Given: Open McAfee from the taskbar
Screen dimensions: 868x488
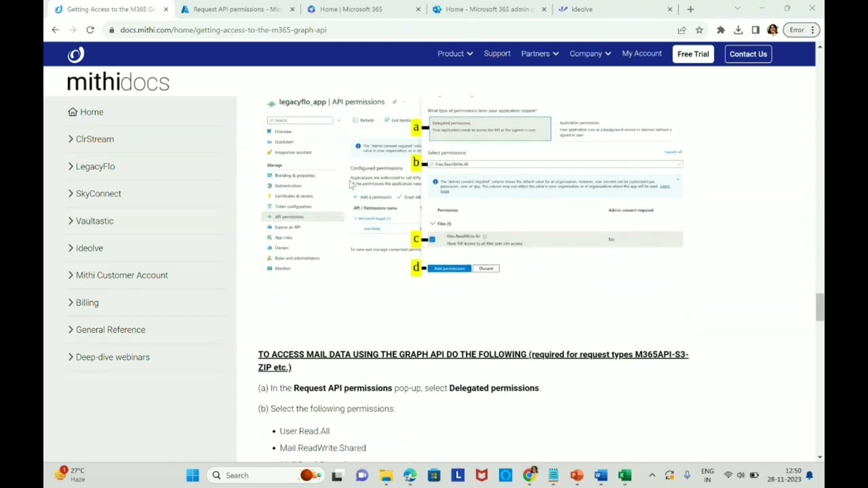Looking at the screenshot, I should tap(481, 475).
